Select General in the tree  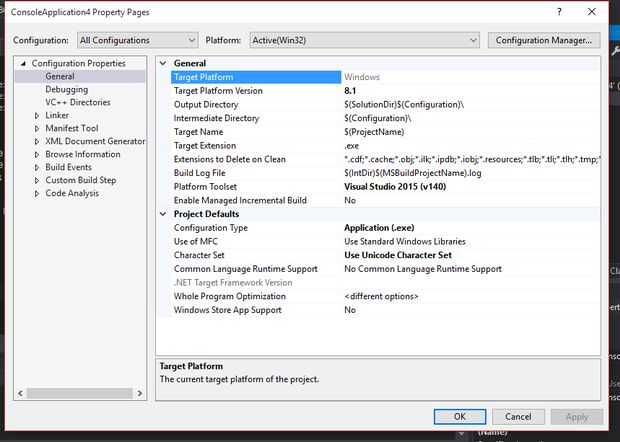pyautogui.click(x=60, y=76)
